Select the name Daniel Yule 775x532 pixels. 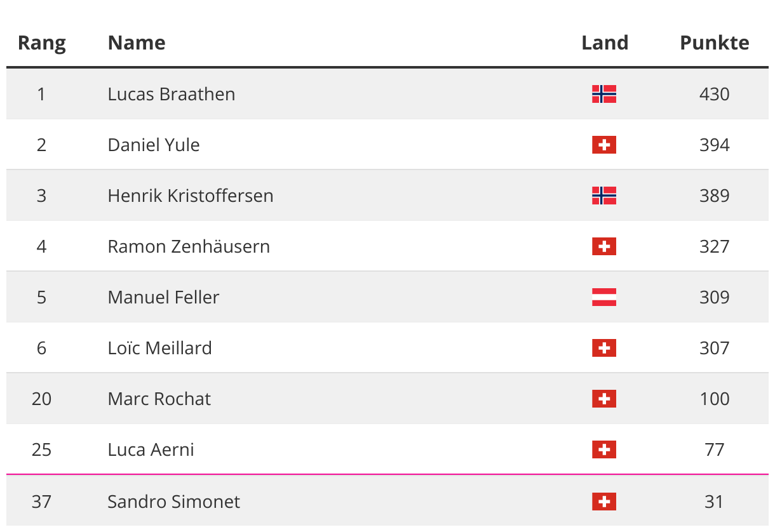154,145
